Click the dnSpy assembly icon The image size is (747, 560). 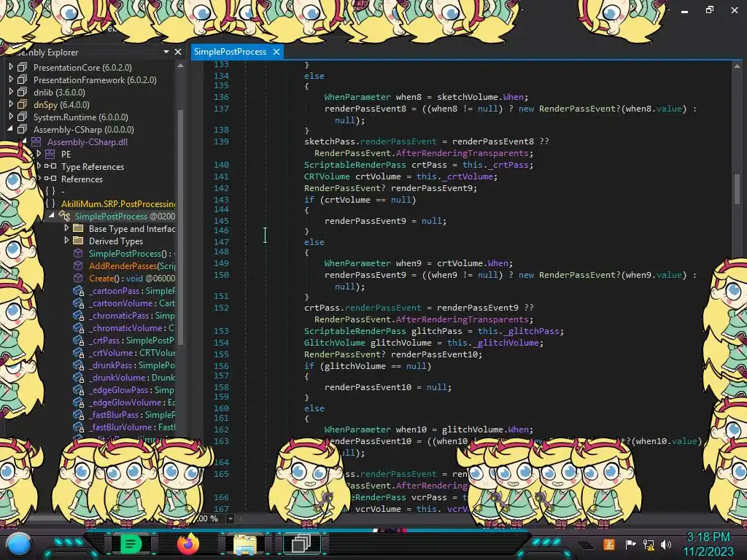click(23, 104)
